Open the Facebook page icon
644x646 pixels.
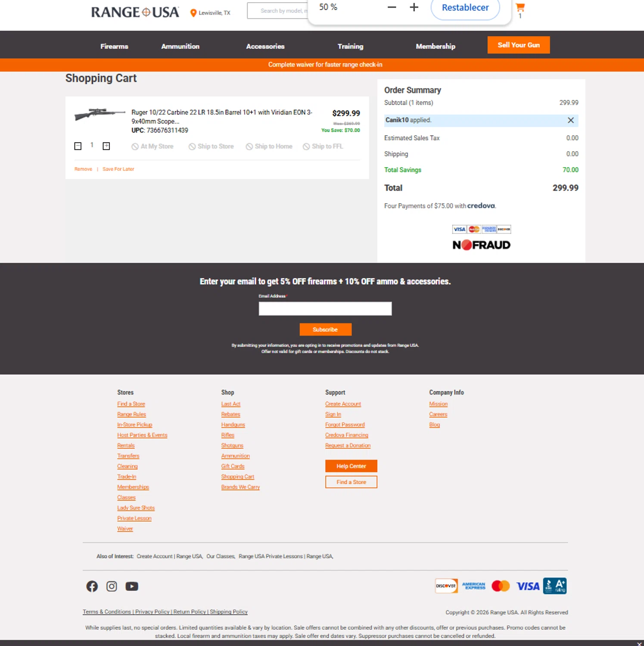(92, 586)
